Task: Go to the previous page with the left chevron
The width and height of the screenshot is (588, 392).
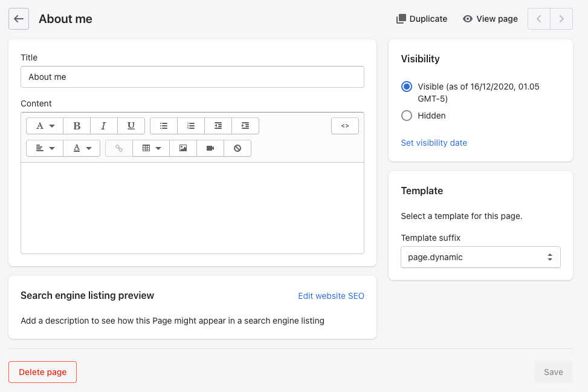Action: pos(539,19)
